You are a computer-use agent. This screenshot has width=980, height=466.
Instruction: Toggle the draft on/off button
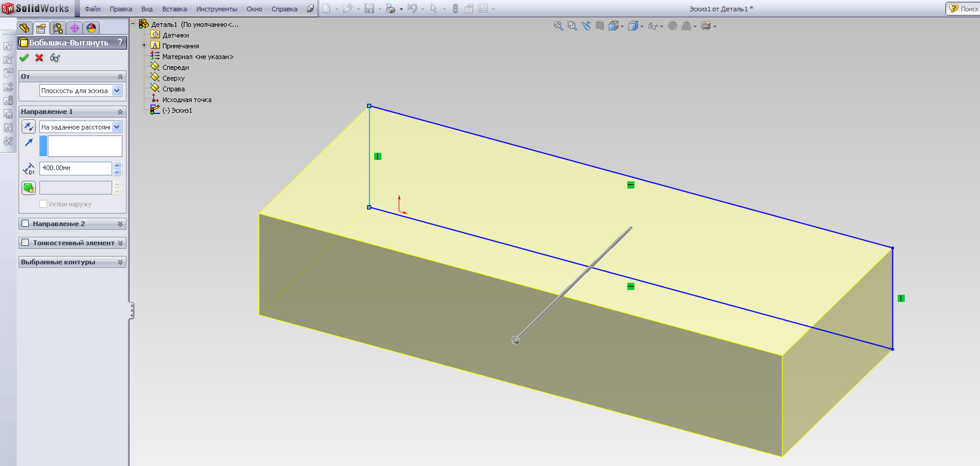click(29, 188)
